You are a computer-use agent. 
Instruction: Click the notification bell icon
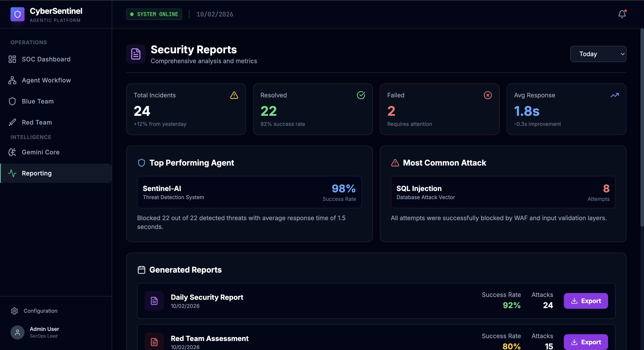tap(622, 14)
